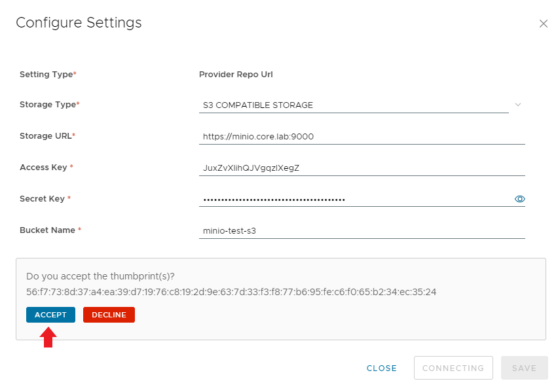
Task: Click the CONNECTING button
Action: [453, 368]
